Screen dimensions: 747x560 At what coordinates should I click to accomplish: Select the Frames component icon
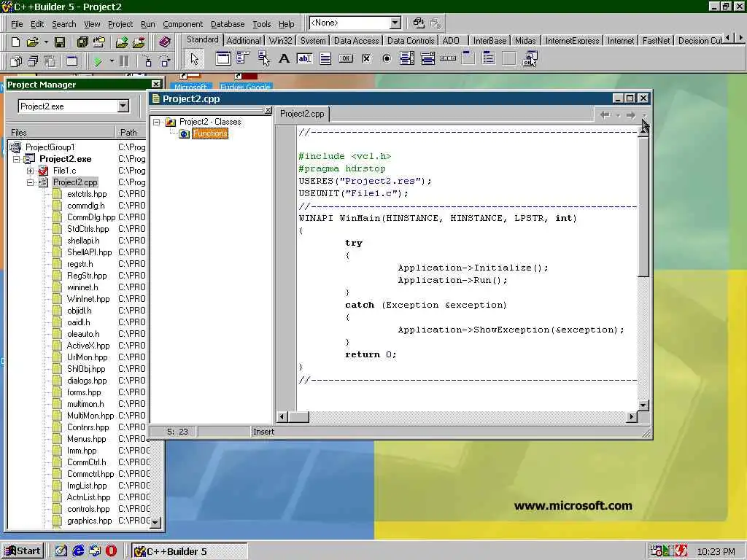point(222,58)
